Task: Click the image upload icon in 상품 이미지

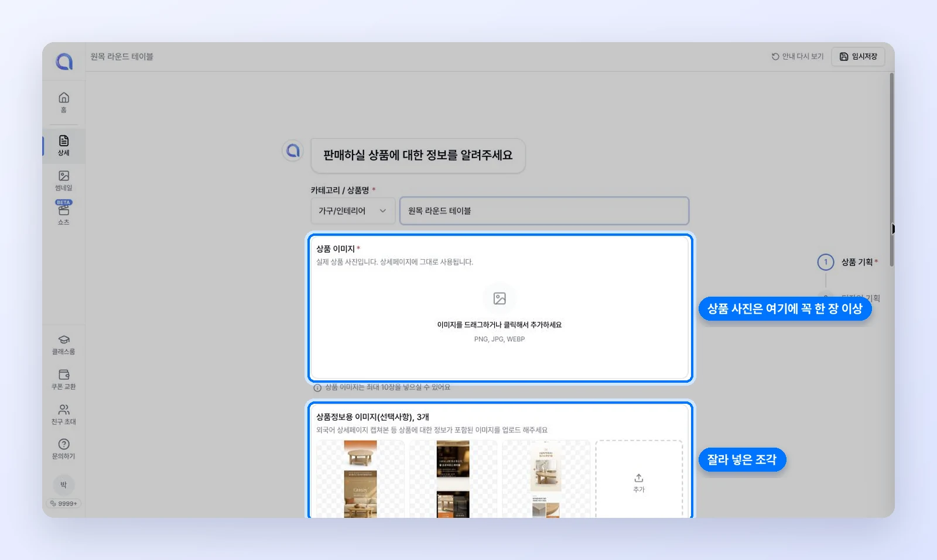Action: point(500,298)
